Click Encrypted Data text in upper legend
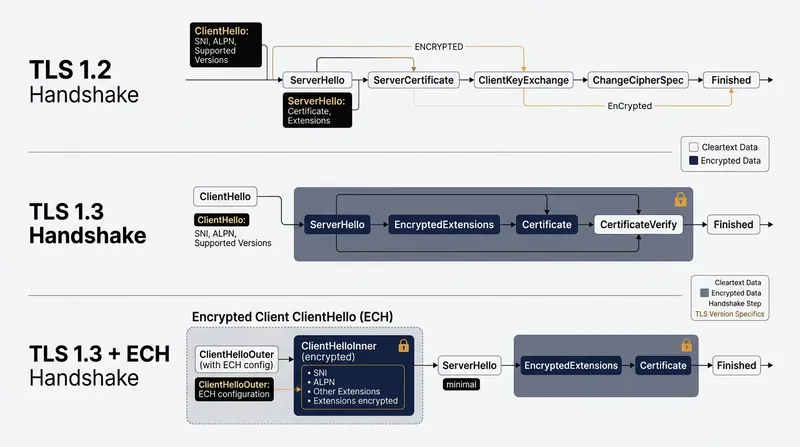The width and height of the screenshot is (800, 447). pyautogui.click(x=731, y=160)
